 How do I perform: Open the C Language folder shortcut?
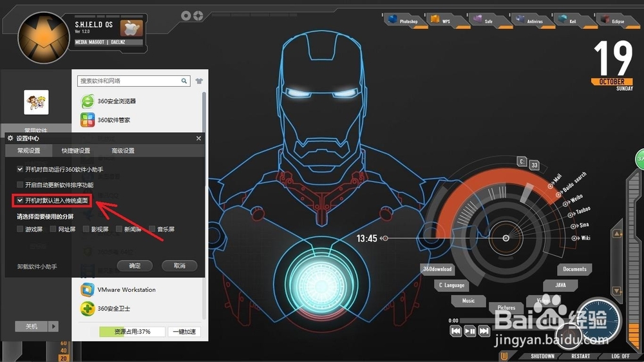[451, 285]
